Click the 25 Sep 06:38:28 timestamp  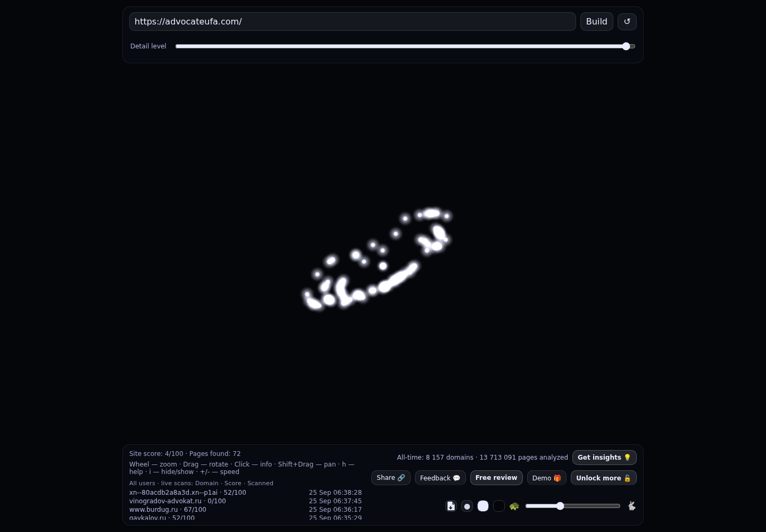pos(335,493)
